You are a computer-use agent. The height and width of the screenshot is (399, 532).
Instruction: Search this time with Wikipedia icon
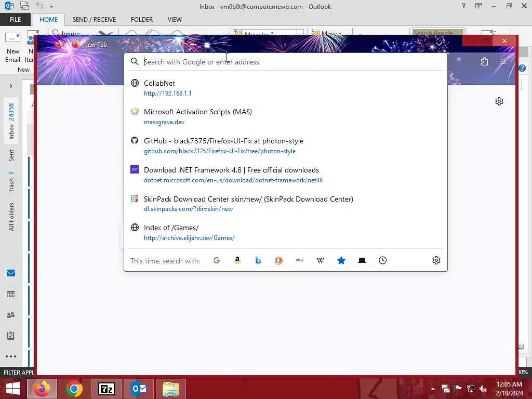320,260
